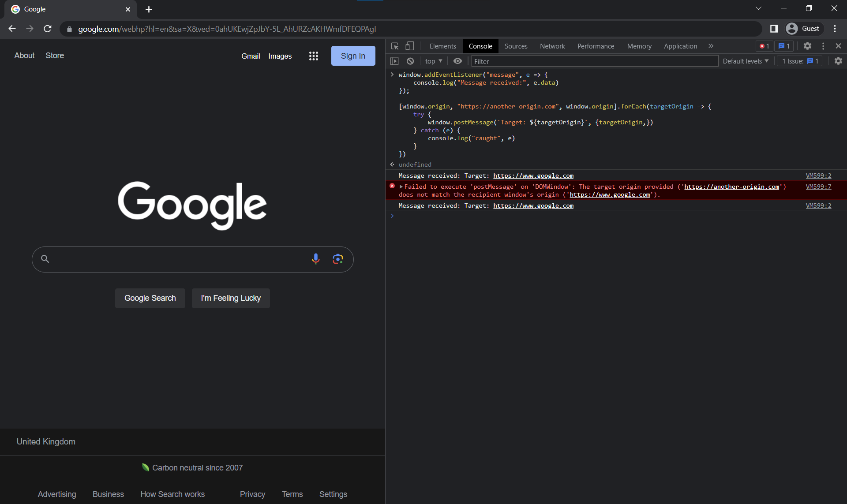
Task: Open the top frame context dropdown
Action: [x=433, y=61]
